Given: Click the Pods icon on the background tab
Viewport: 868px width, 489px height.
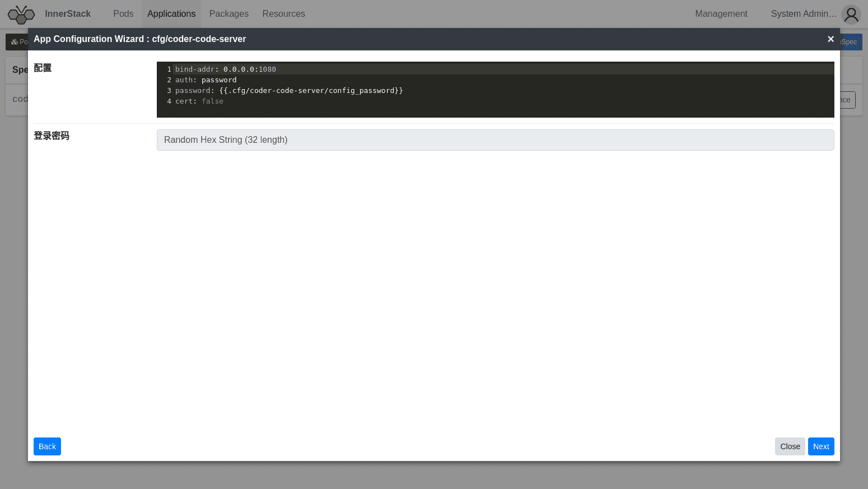Looking at the screenshot, I should tap(15, 41).
